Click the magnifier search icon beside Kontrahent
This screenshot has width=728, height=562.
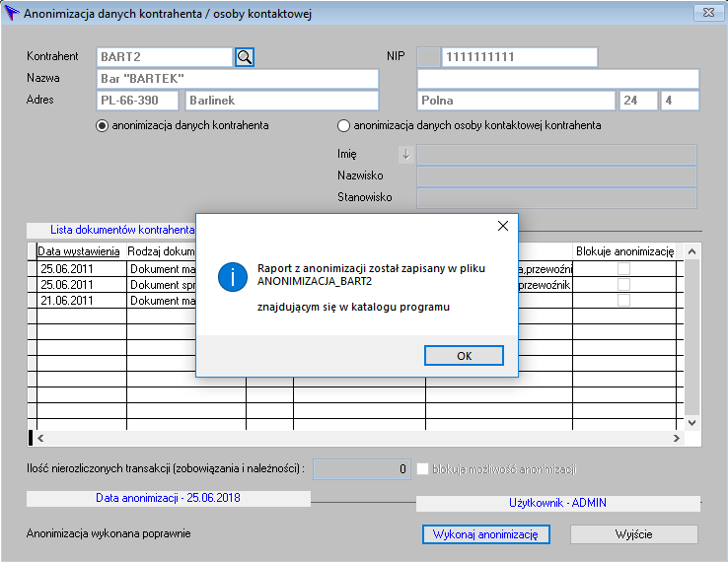245,57
